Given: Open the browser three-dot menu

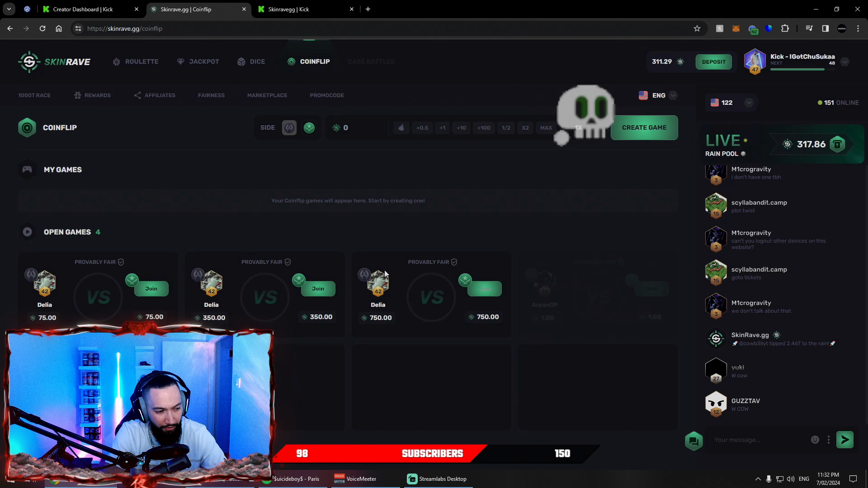Looking at the screenshot, I should (x=858, y=28).
